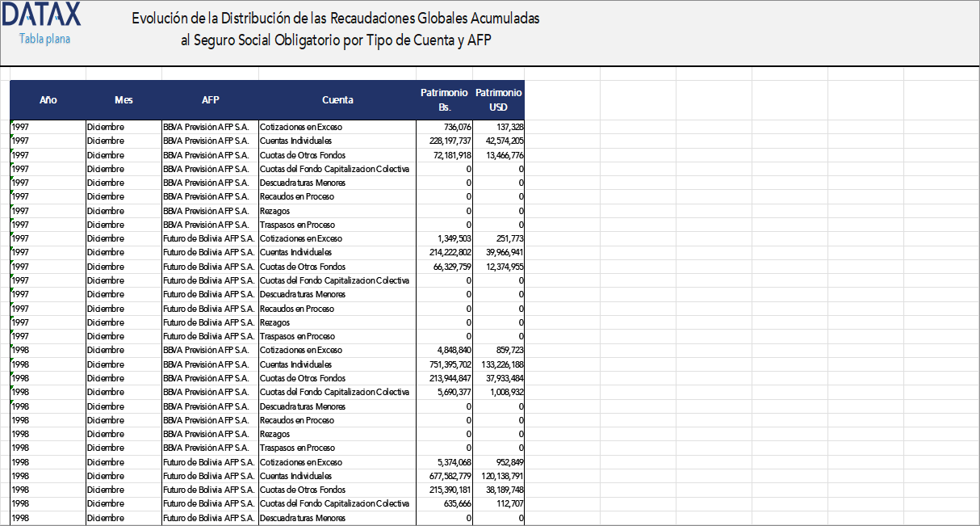Select the "Año" column header
This screenshot has width=980, height=526.
click(x=48, y=99)
